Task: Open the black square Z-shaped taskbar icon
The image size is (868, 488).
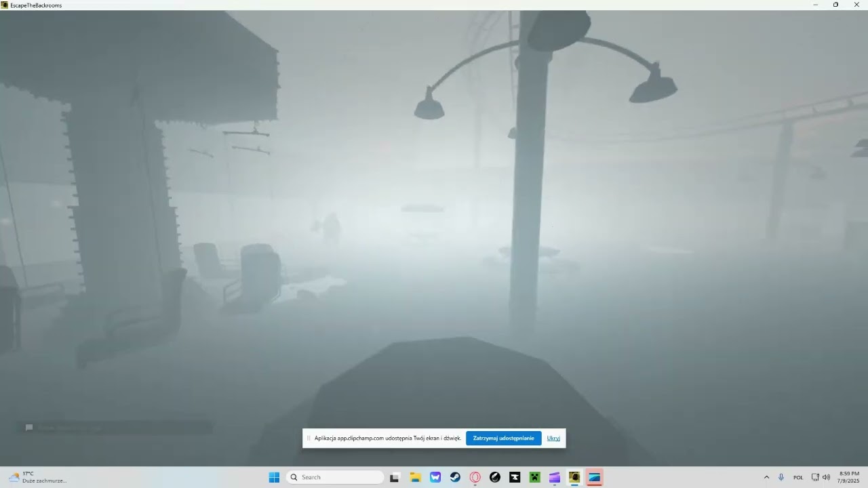Action: coord(515,477)
